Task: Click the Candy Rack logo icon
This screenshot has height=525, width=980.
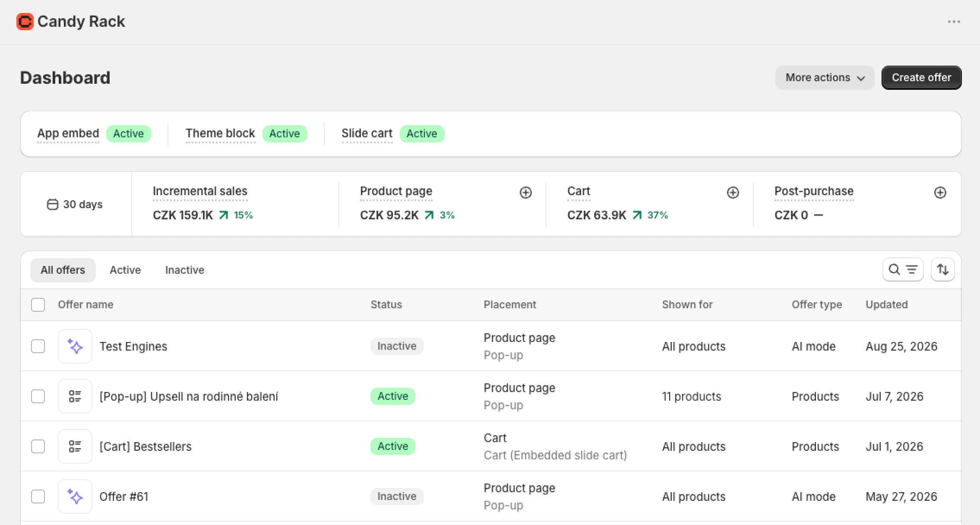Action: pos(25,22)
